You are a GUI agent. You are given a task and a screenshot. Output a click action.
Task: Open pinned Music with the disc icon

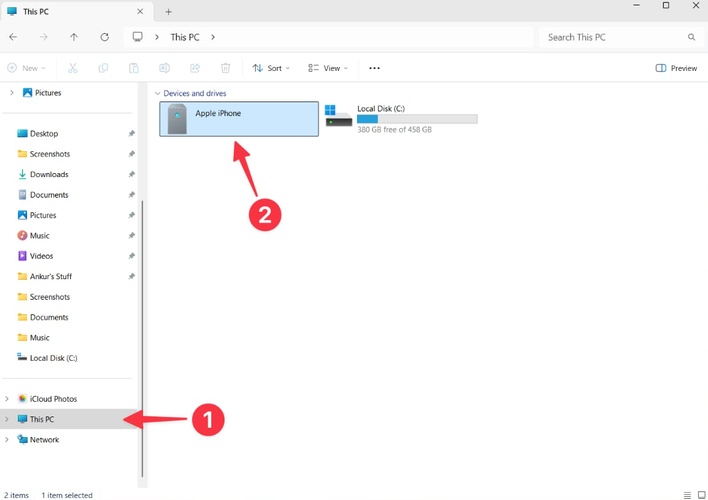coord(33,236)
